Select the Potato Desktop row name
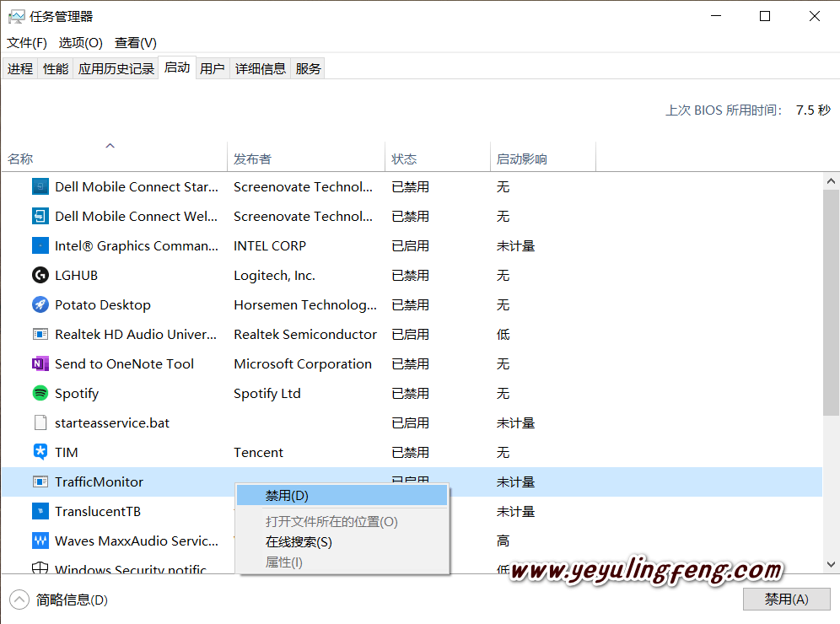Viewport: 840px width, 624px height. (x=103, y=304)
